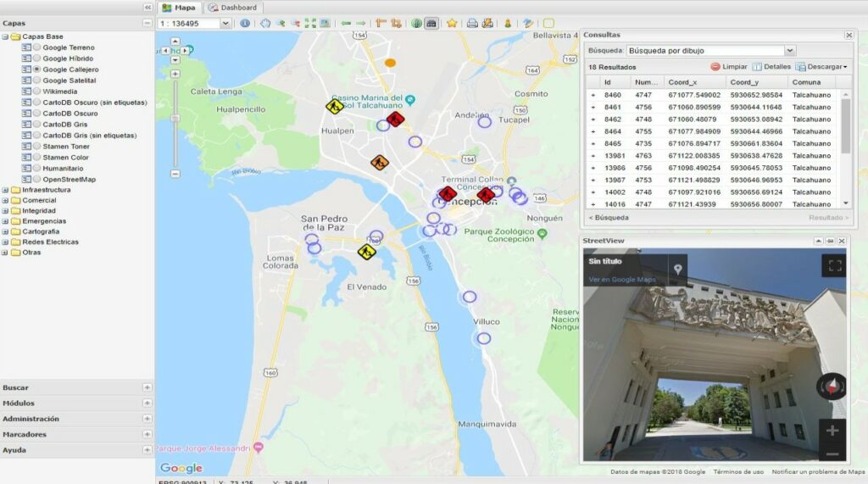Click the Limpiar button
Image resolution: width=868 pixels, height=484 pixels.
coord(729,66)
